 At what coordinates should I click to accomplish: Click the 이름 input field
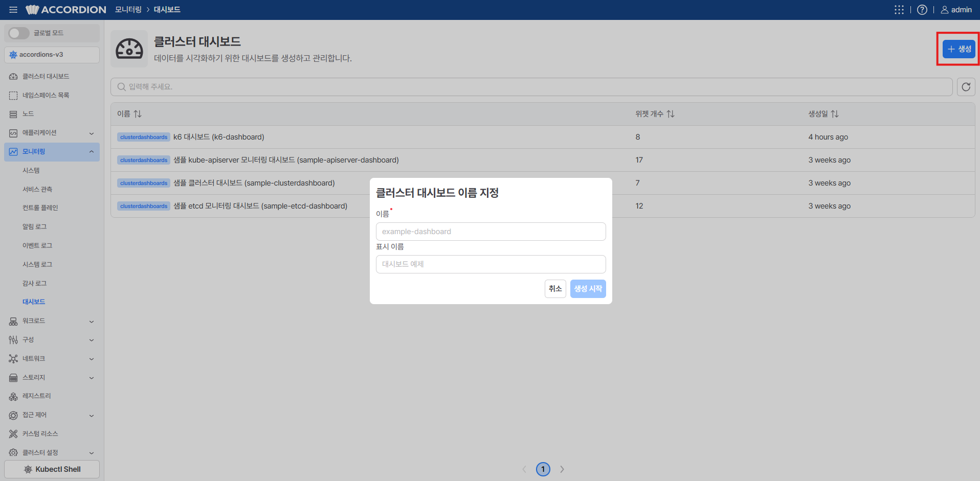491,232
